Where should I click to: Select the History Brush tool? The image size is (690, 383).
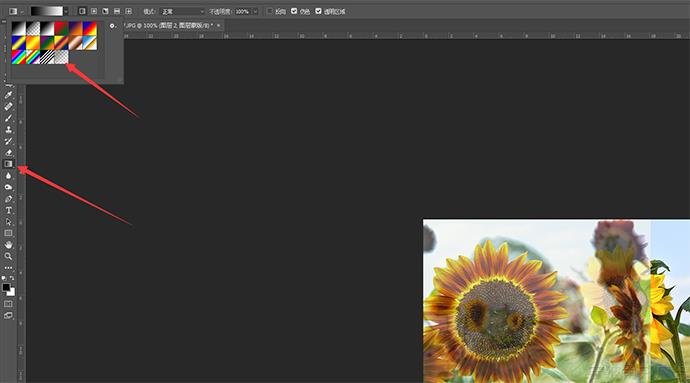8,141
